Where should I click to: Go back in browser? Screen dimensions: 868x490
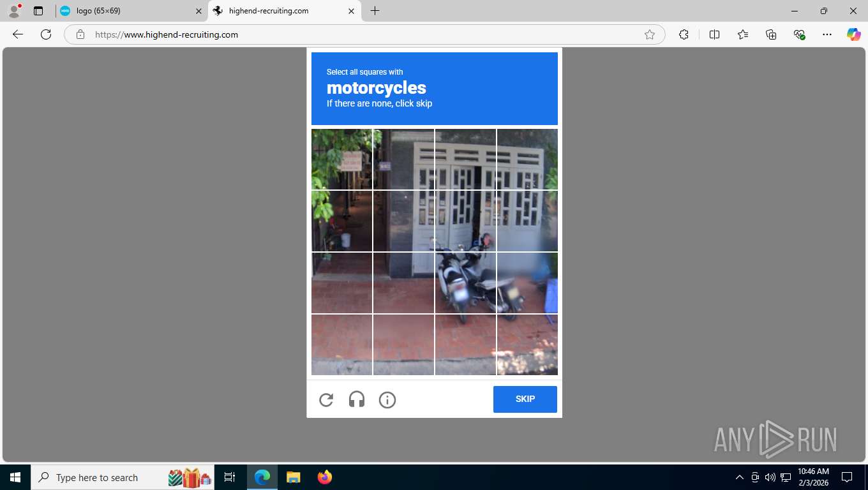pyautogui.click(x=18, y=34)
